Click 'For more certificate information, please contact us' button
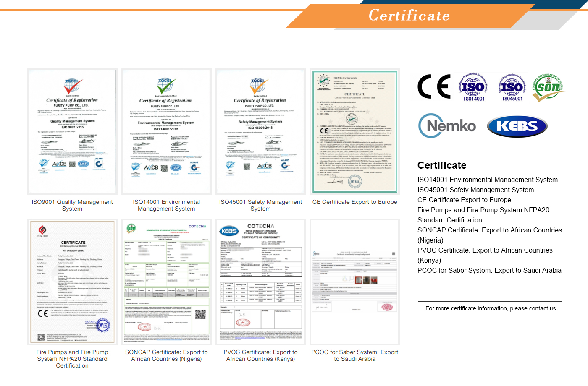This screenshot has width=588, height=386. coord(490,308)
